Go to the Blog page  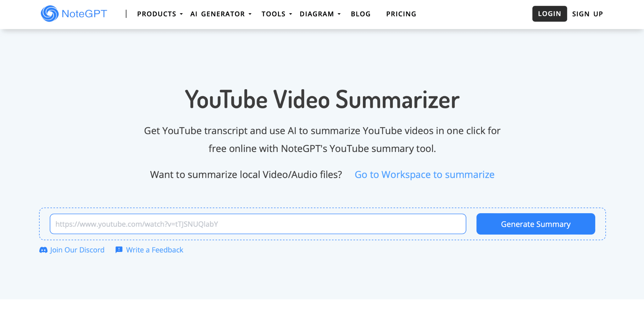(x=361, y=14)
